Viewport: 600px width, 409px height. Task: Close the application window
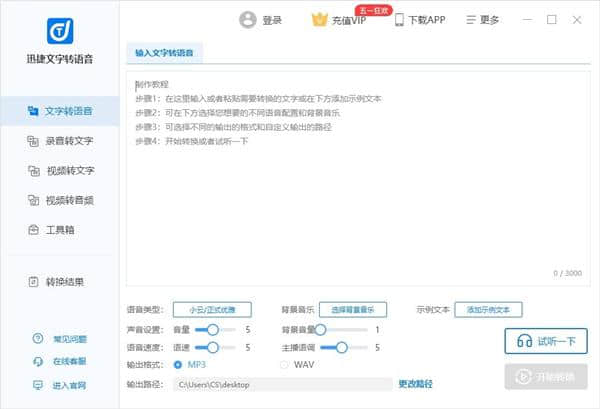[x=577, y=20]
